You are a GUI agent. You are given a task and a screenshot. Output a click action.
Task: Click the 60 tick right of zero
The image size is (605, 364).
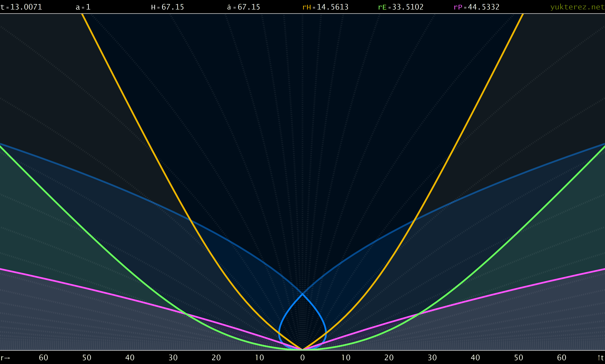562,358
